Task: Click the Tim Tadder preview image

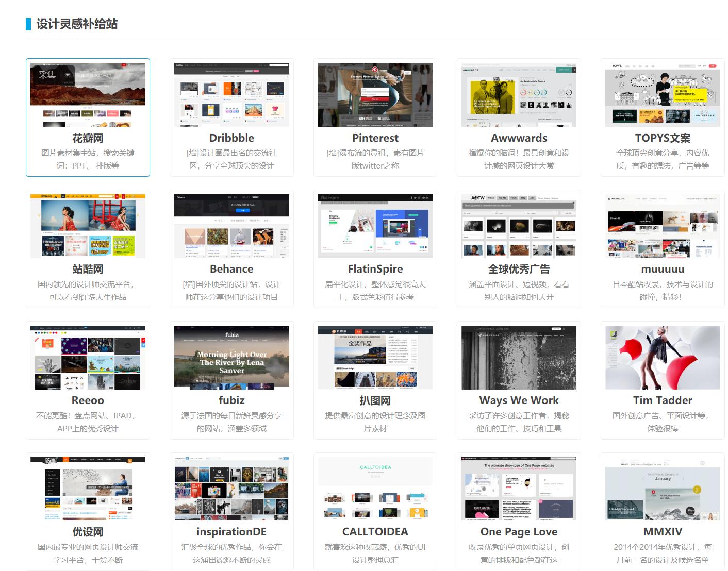Action: (x=663, y=358)
